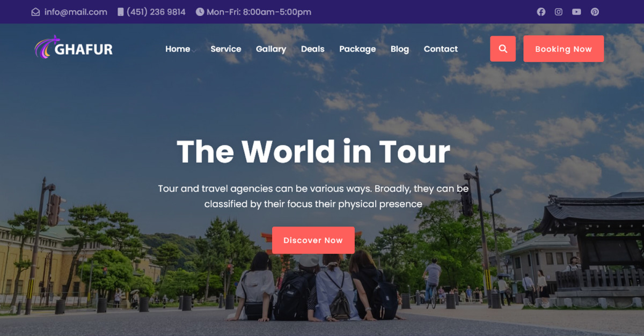
Task: Click the Booking Now button
Action: pos(563,49)
